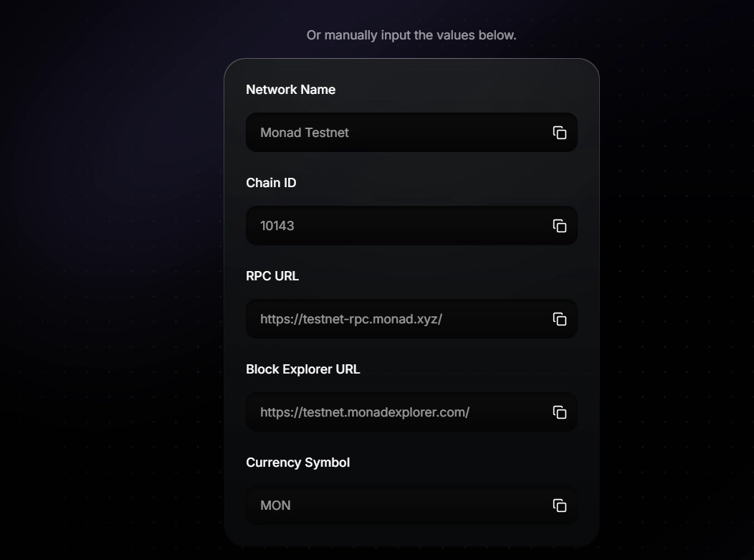Copy the Block Explorer URL value
The height and width of the screenshot is (560, 754).
tap(560, 412)
